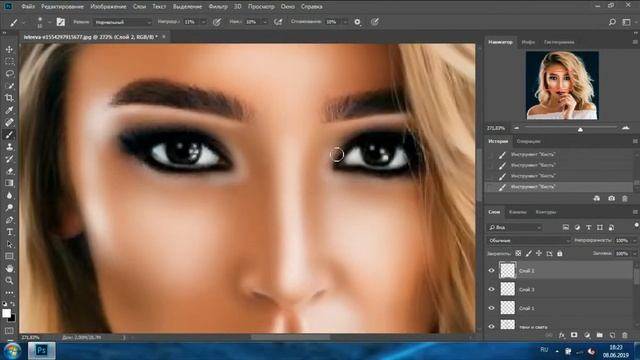This screenshot has width=640, height=360.
Task: Select the Eraser tool
Action: tap(9, 171)
